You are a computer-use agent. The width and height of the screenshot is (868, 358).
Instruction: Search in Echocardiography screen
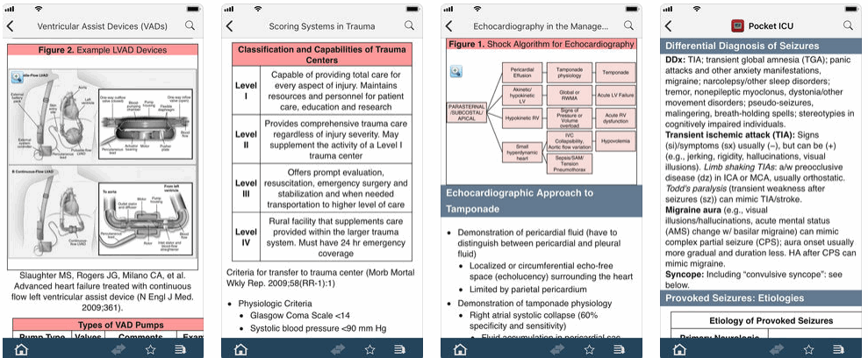[x=628, y=25]
